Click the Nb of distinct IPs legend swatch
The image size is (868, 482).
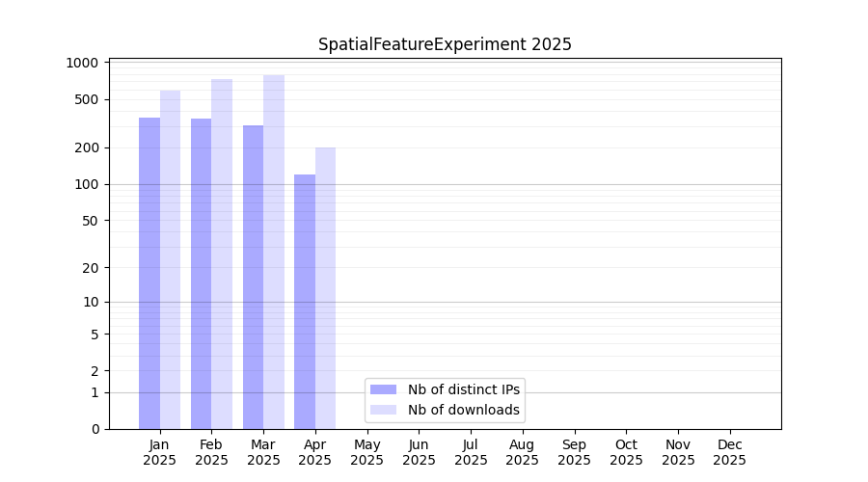pyautogui.click(x=383, y=389)
